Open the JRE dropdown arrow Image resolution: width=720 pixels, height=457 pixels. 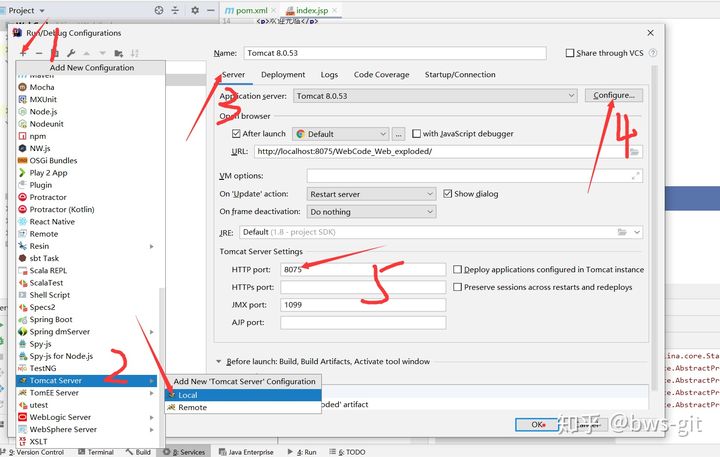(637, 232)
